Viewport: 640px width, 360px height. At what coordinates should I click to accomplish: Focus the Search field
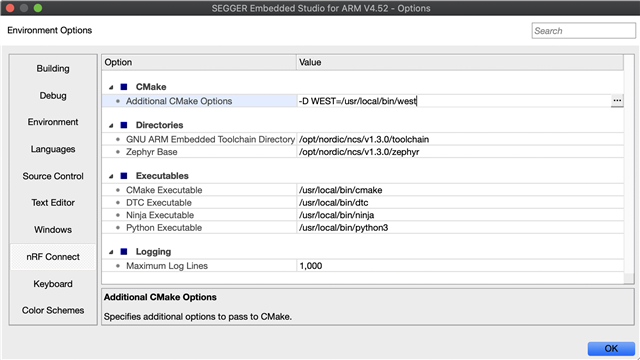click(583, 31)
